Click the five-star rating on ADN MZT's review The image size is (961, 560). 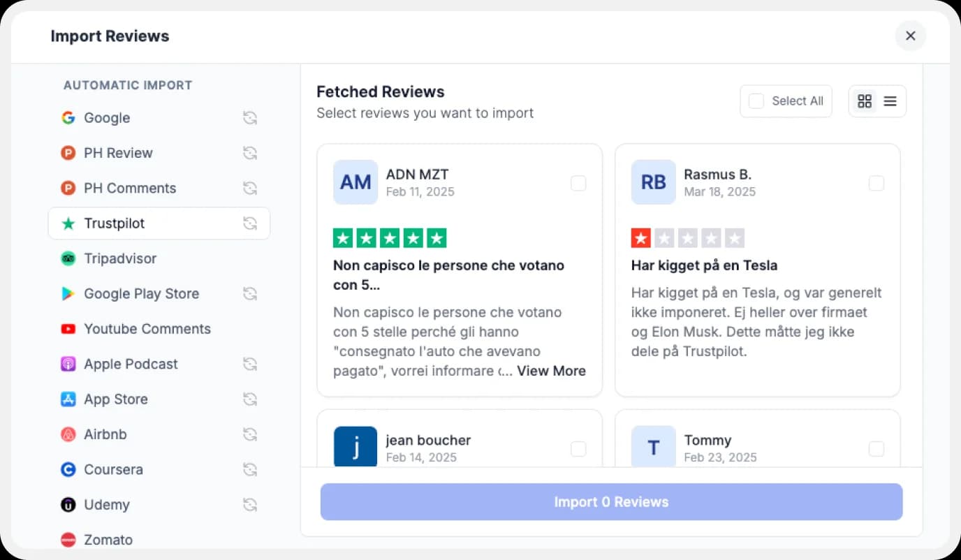click(x=389, y=237)
